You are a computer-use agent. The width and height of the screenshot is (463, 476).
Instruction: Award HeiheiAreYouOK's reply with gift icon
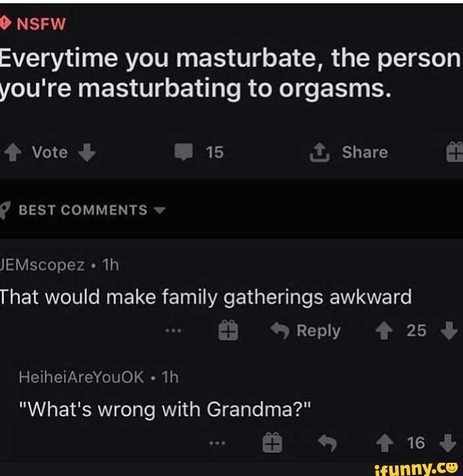click(272, 443)
